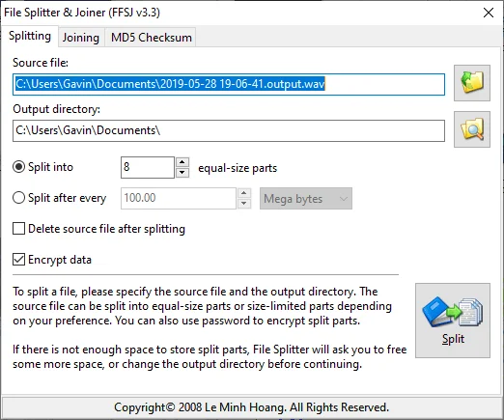The image size is (504, 420).
Task: Click the Source file path field
Action: (x=229, y=84)
